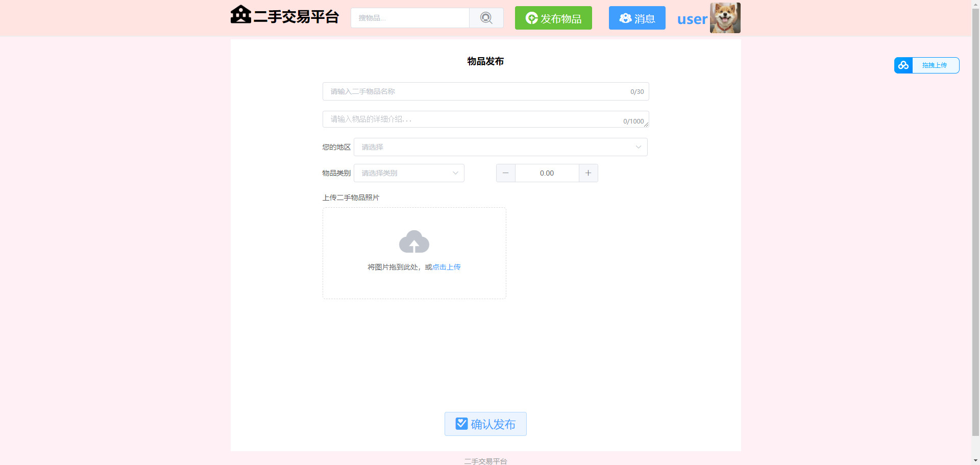This screenshot has height=465, width=980.
Task: Click the user name link
Action: coord(692,19)
